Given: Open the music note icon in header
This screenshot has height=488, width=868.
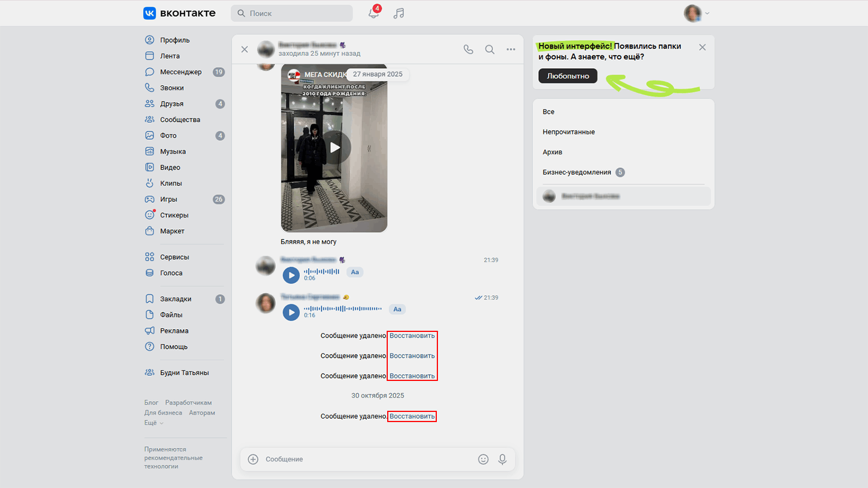Looking at the screenshot, I should (x=399, y=13).
